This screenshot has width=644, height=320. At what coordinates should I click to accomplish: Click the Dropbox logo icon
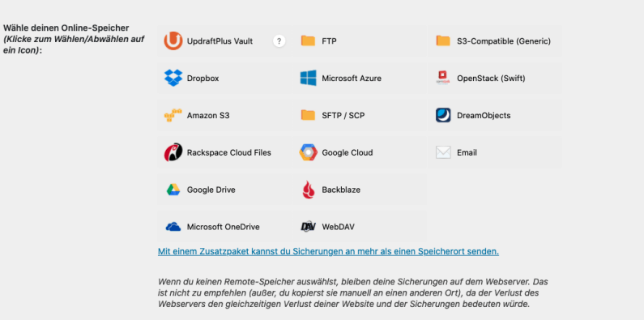[173, 78]
